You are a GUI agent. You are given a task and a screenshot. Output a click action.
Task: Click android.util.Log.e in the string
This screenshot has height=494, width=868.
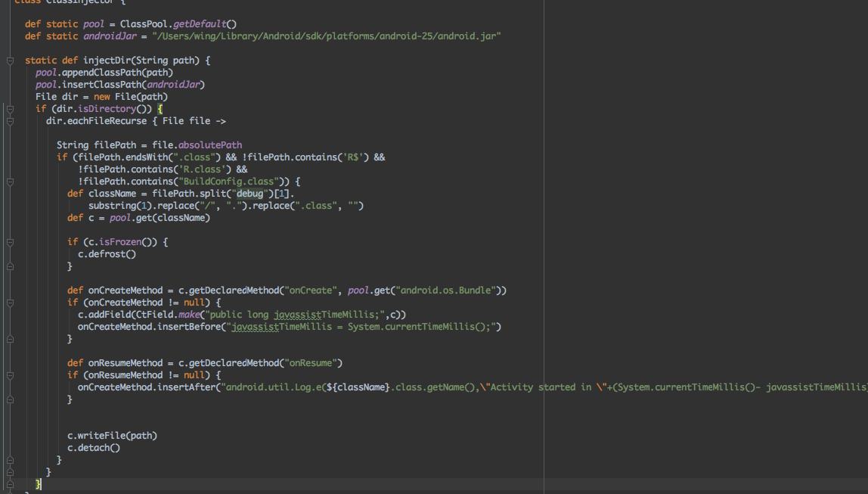[274, 387]
